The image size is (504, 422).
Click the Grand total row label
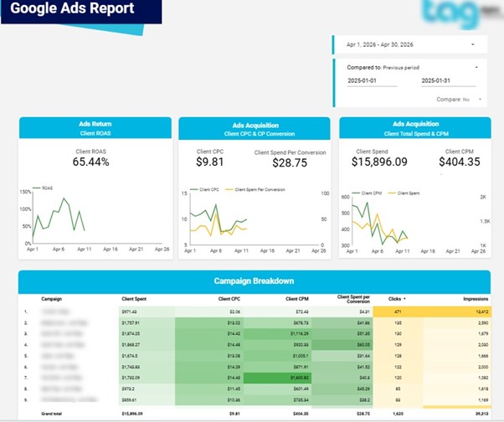click(51, 414)
